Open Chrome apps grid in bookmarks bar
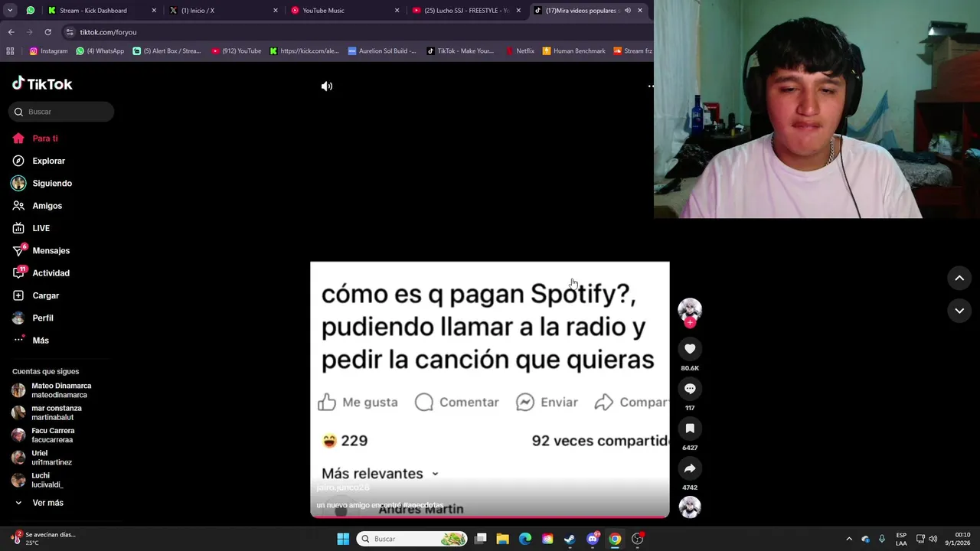Image resolution: width=980 pixels, height=551 pixels. coord(10,51)
